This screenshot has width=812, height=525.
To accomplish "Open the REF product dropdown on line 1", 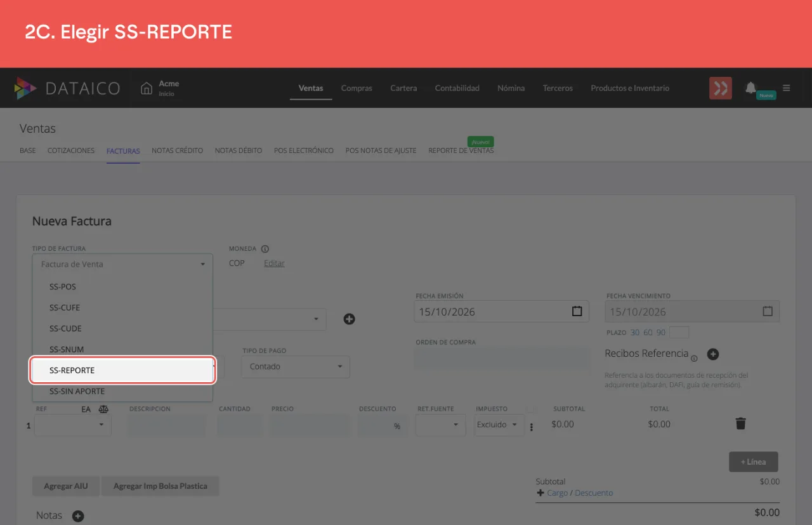I will pyautogui.click(x=73, y=425).
